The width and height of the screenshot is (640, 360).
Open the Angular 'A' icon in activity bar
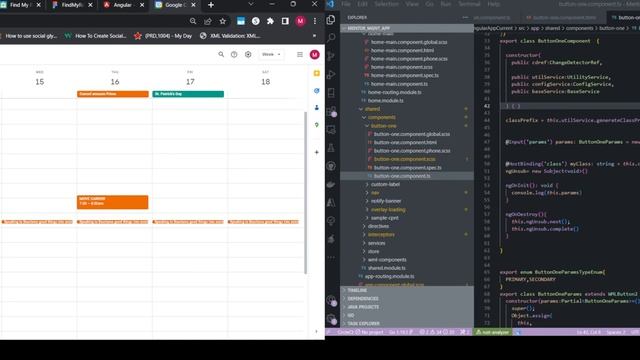[x=331, y=202]
